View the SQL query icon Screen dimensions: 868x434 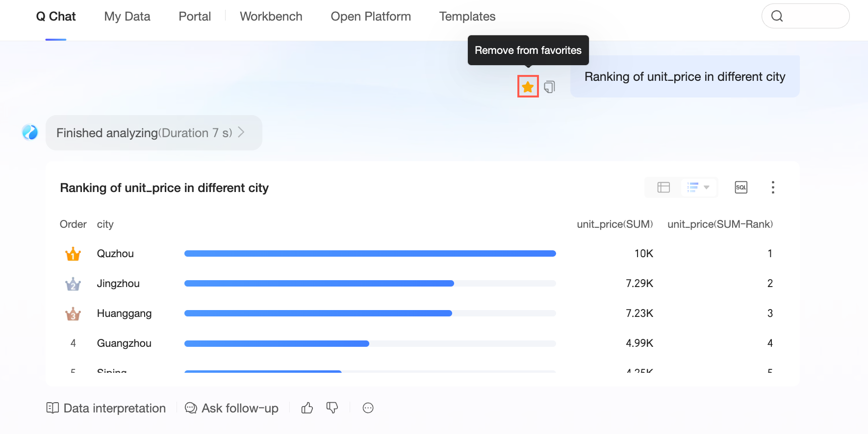click(740, 187)
